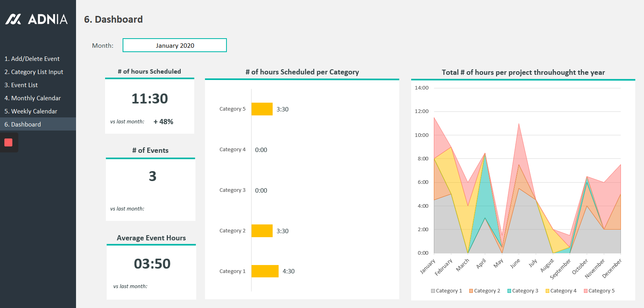Click Category 5 pink legend swatch
644x308 pixels.
pos(586,291)
